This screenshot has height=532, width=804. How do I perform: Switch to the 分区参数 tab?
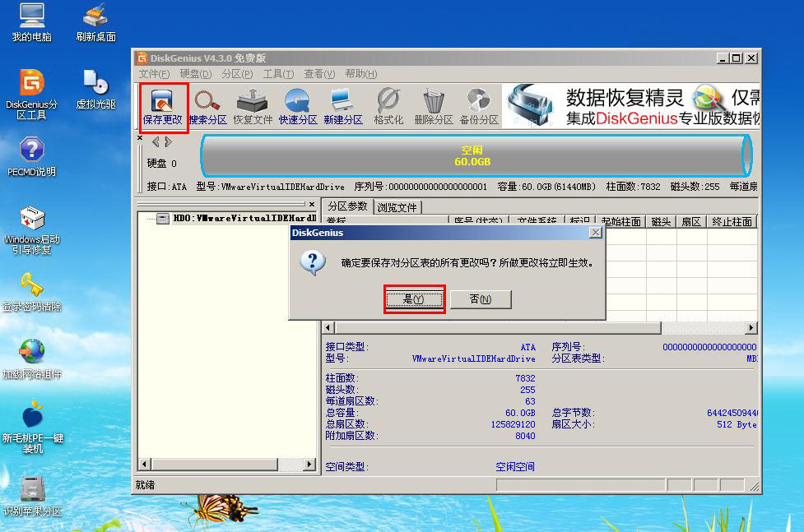(347, 206)
